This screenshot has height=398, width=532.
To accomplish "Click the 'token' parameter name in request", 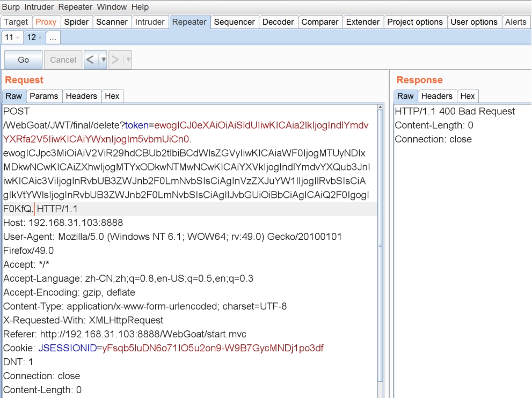I will (x=137, y=126).
